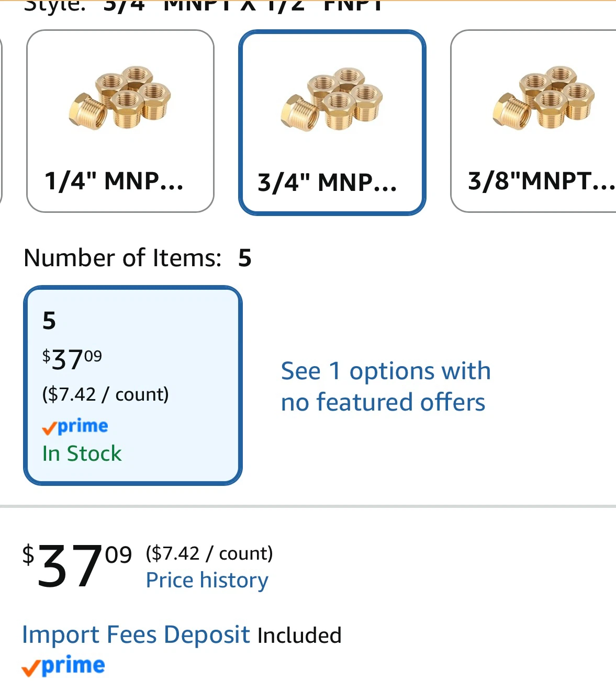The width and height of the screenshot is (616, 681).
Task: Click the Number of Items label
Action: (123, 258)
